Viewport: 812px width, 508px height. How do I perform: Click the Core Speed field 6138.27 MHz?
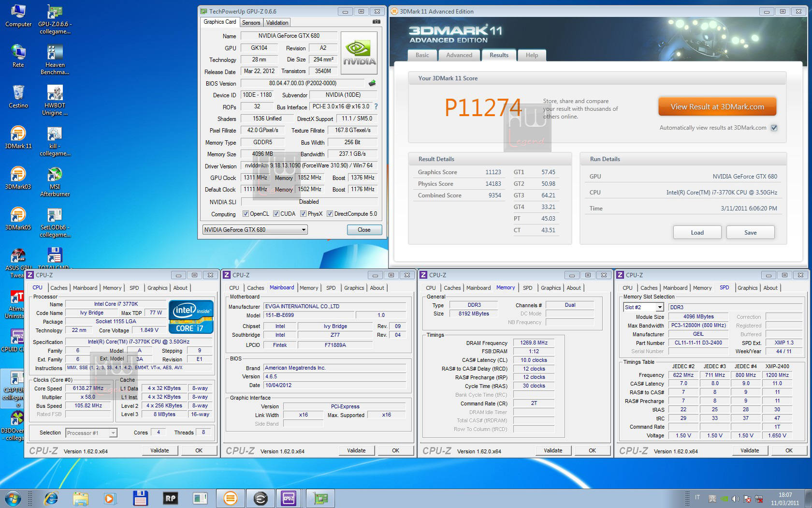88,388
